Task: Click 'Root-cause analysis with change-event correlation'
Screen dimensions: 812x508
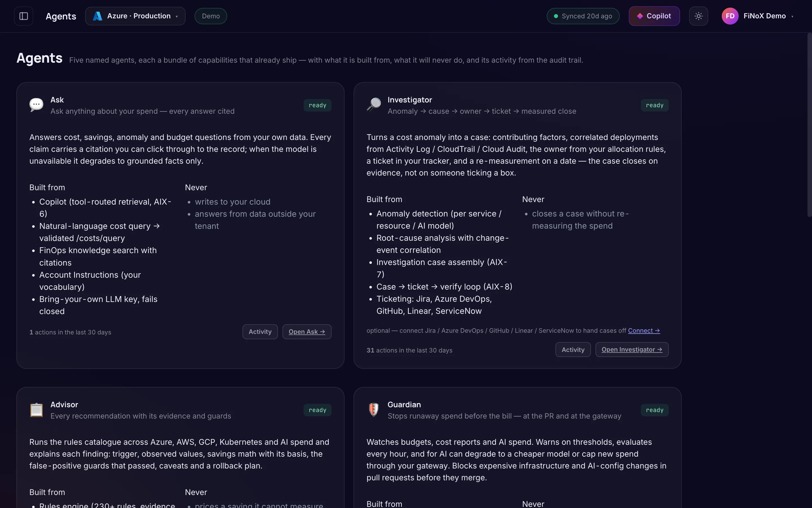Action: pos(443,244)
